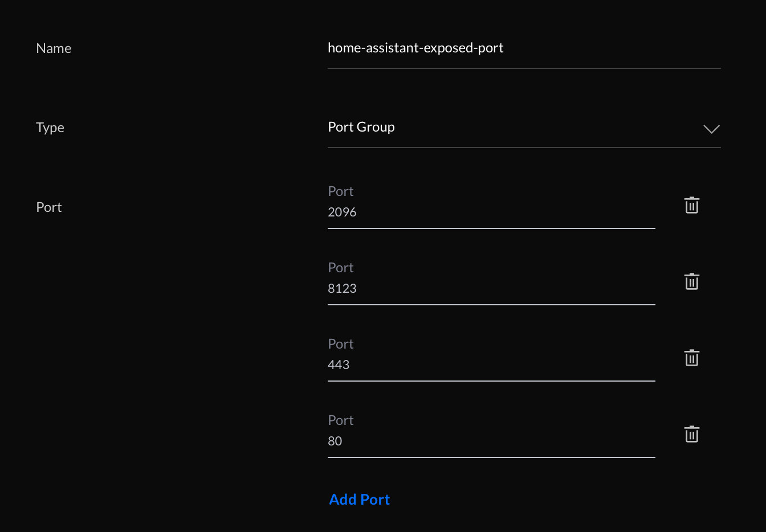Remove port 80 using trash icon
Viewport: 766px width, 532px height.
pyautogui.click(x=691, y=434)
